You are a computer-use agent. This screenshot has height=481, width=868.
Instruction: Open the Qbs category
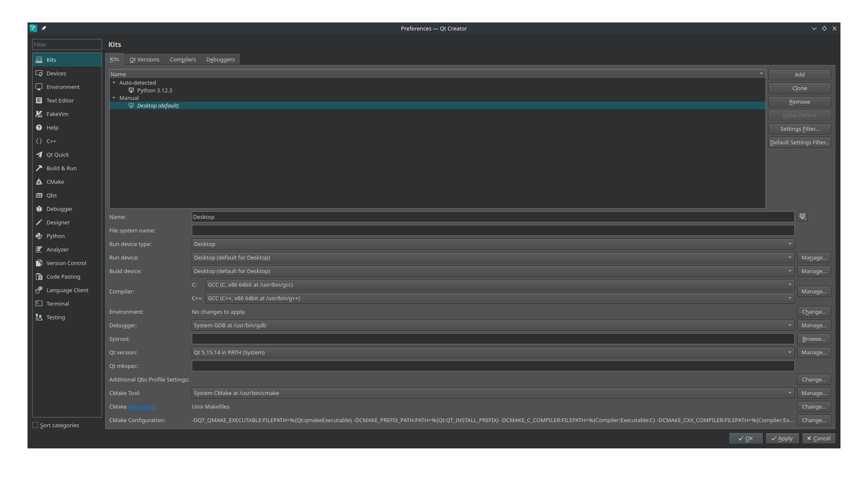[x=67, y=195]
